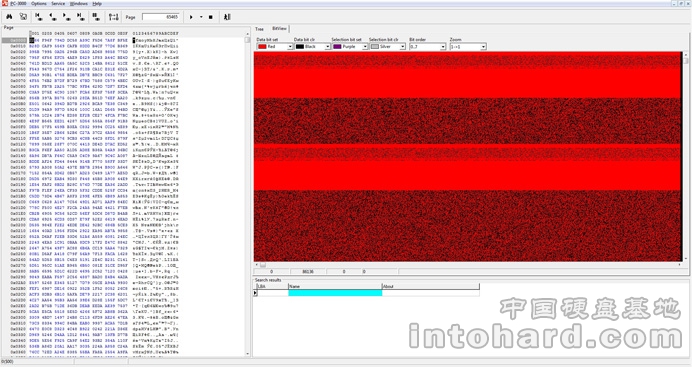The width and height of the screenshot is (692, 367).
Task: Click the stop button in the toolbar
Action: pyautogui.click(x=211, y=17)
